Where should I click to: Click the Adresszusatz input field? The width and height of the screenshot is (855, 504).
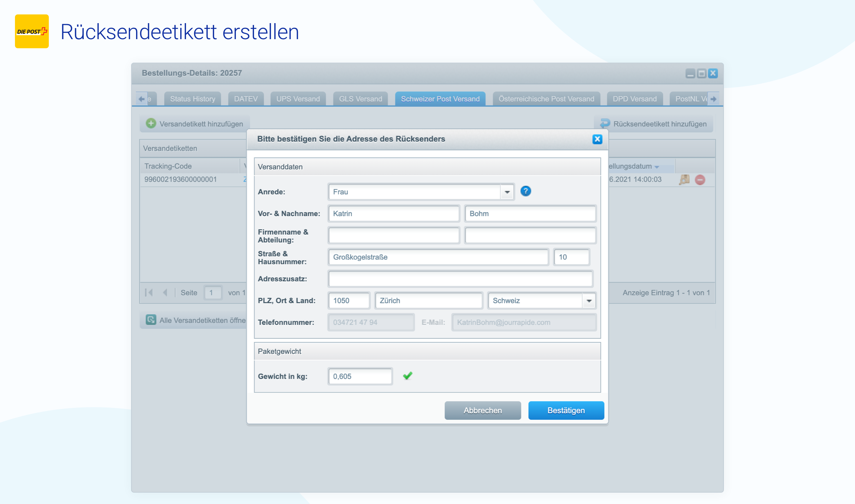tap(461, 279)
